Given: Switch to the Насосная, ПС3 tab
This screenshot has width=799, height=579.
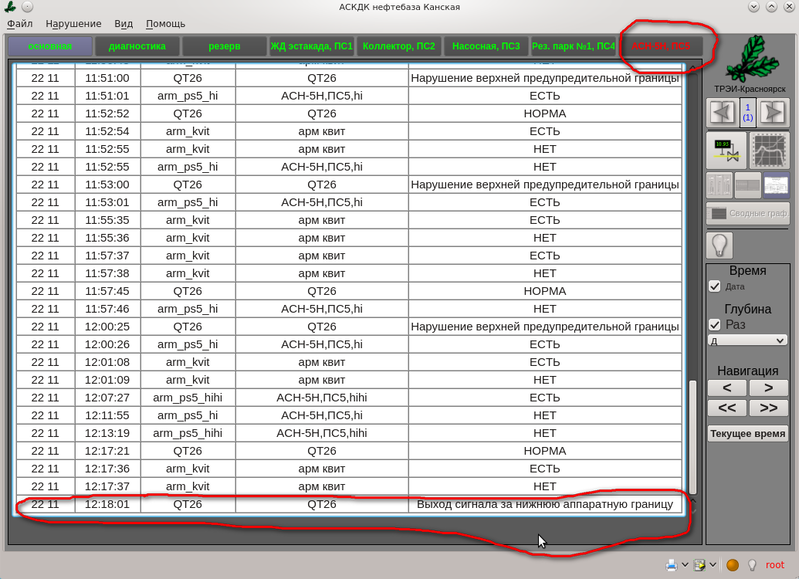Looking at the screenshot, I should (486, 46).
